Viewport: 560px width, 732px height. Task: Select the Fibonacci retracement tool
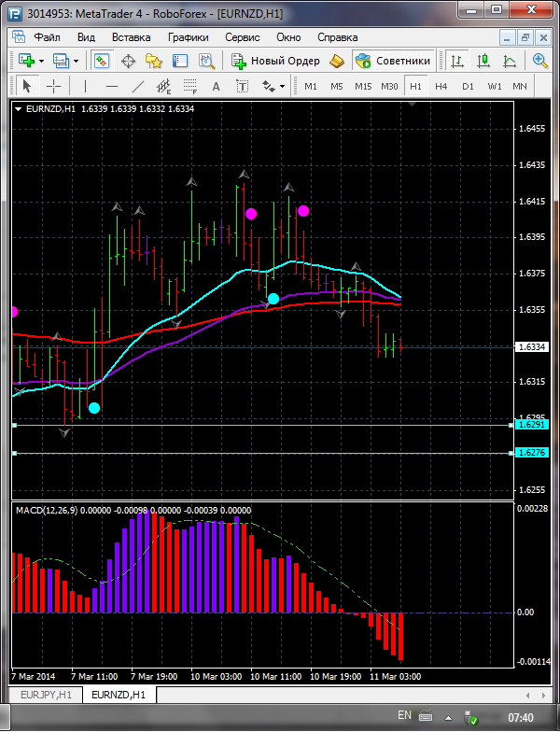[x=190, y=86]
